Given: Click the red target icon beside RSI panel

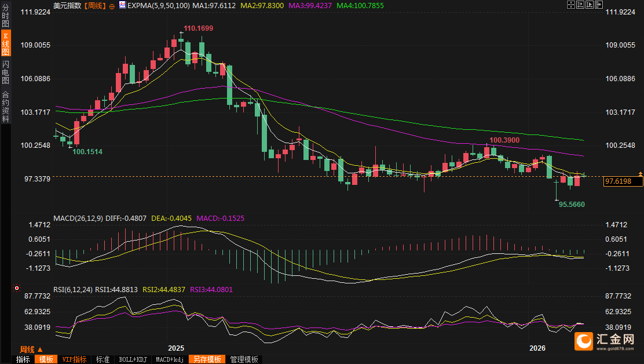Looking at the screenshot, I should click(x=16, y=287).
